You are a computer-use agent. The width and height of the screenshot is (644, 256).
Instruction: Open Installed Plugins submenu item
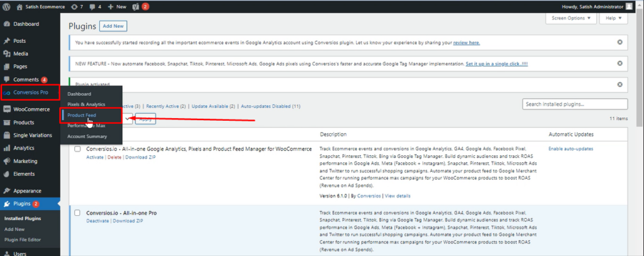pos(23,219)
